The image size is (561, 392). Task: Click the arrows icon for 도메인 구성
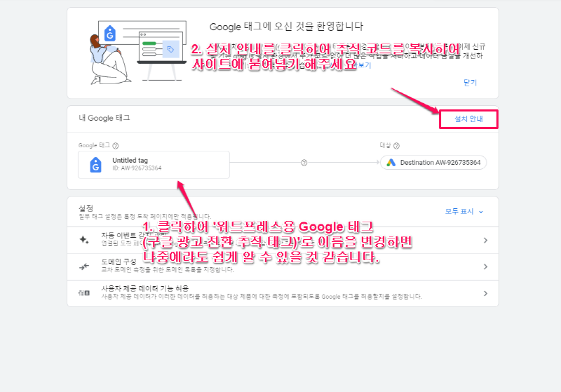[x=84, y=266]
